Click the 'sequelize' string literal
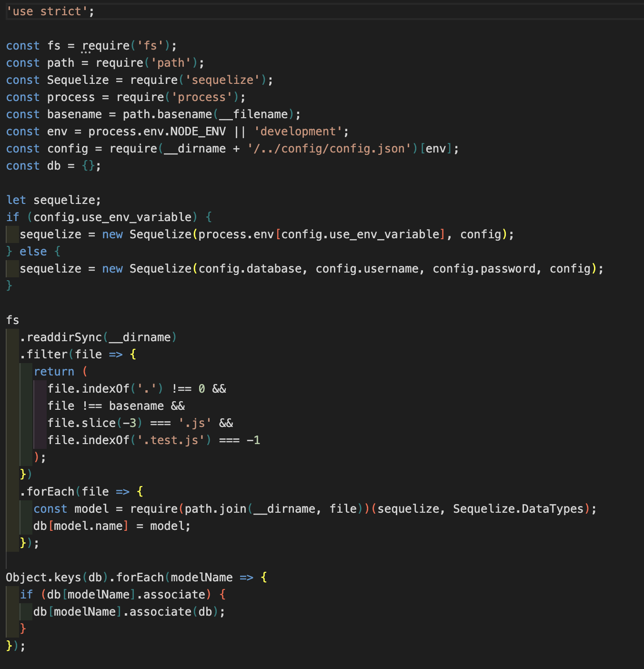 [222, 80]
